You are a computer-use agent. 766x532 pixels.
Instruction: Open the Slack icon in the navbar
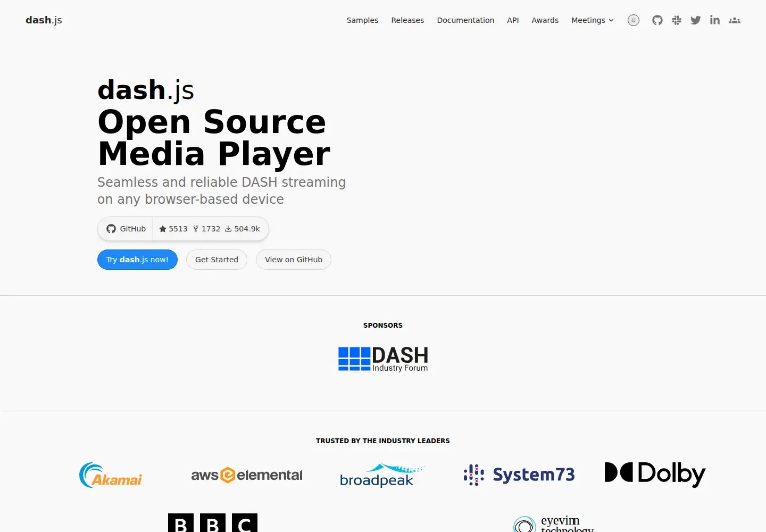click(x=677, y=20)
